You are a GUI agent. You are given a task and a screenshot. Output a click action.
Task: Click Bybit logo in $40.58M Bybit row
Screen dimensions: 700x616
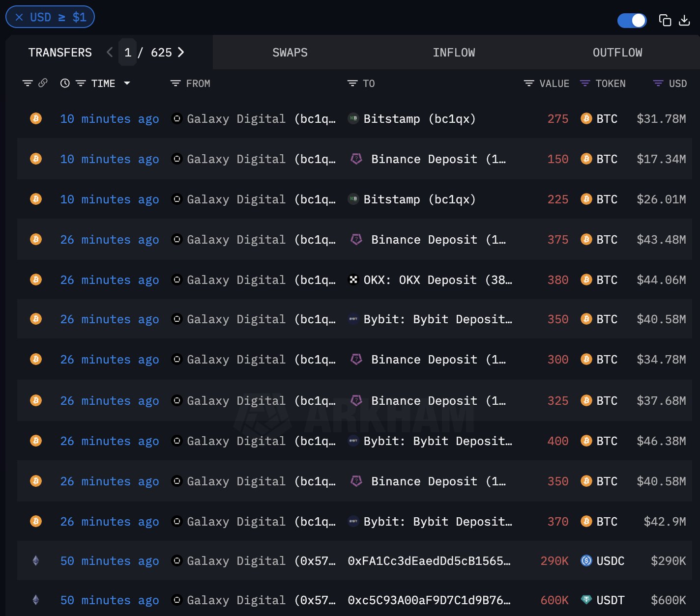(x=353, y=319)
